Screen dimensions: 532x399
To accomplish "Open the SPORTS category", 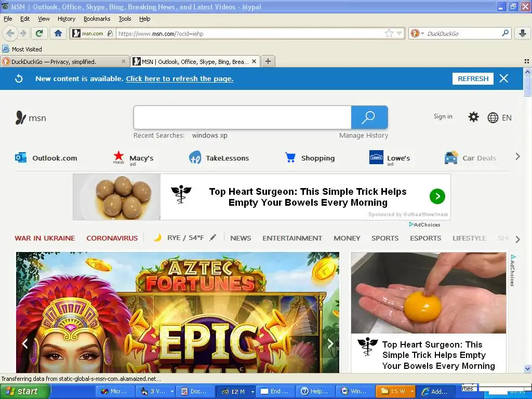I will [385, 238].
